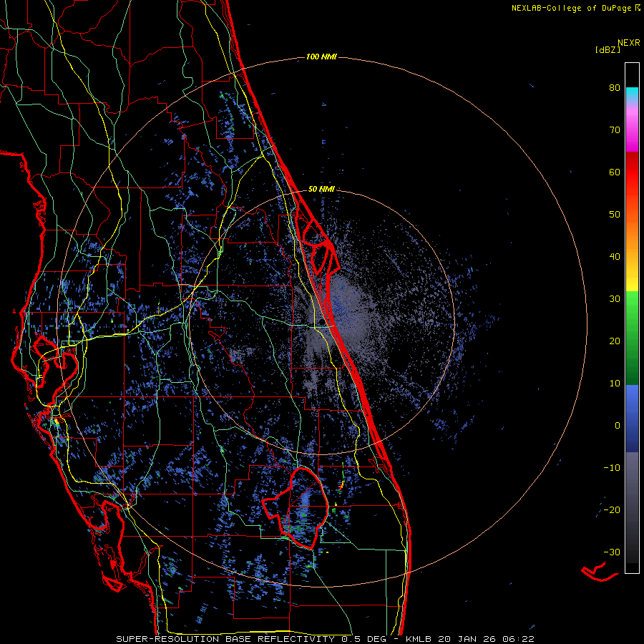Click the 0 dBZ scale value
The height and width of the screenshot is (644, 644).
point(618,426)
